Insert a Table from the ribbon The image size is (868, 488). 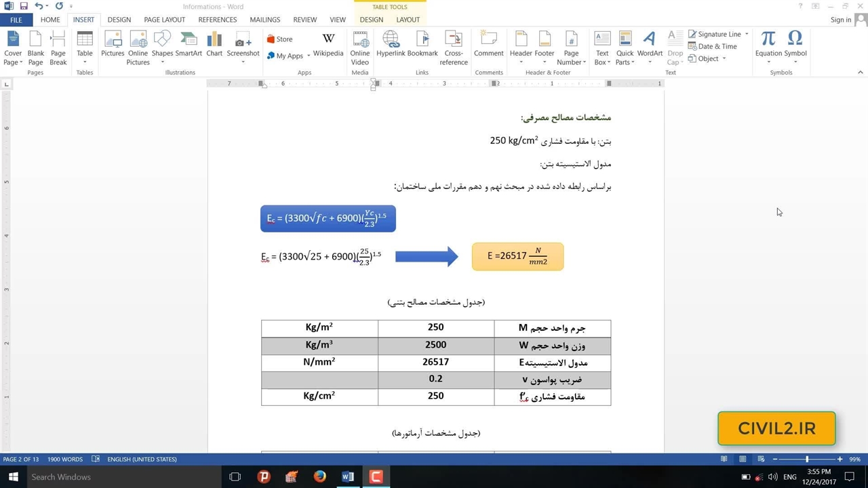85,46
